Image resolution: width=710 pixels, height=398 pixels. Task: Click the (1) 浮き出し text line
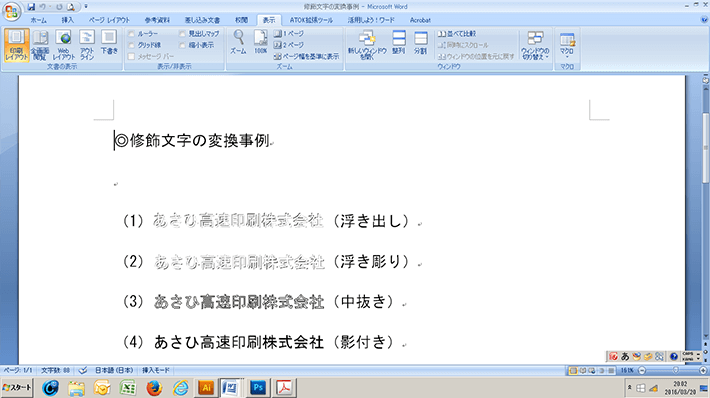tap(266, 221)
